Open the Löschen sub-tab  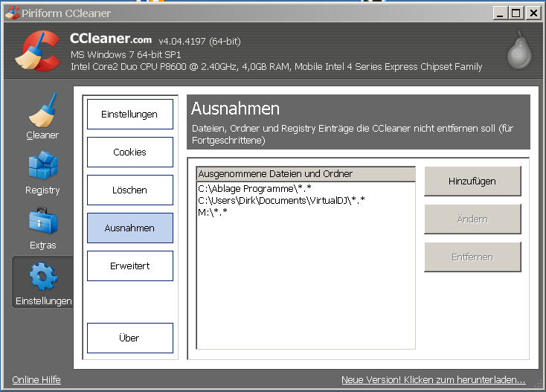(x=130, y=190)
